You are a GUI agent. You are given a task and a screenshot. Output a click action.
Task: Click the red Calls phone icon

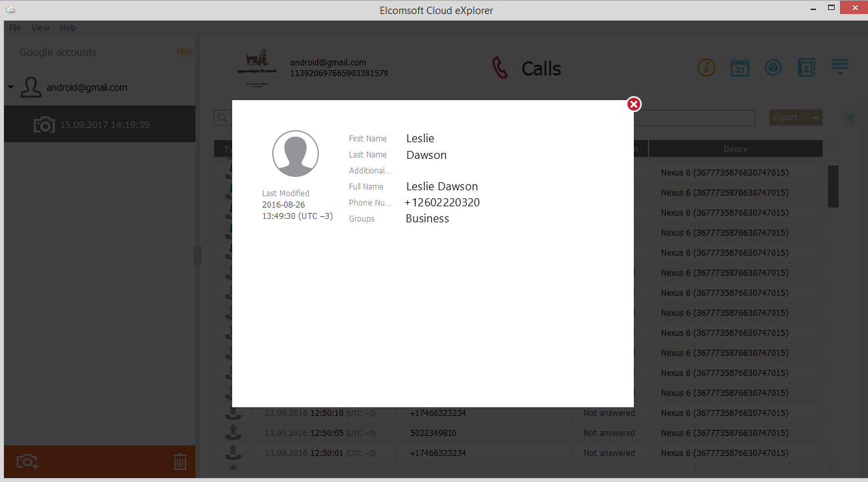point(500,68)
